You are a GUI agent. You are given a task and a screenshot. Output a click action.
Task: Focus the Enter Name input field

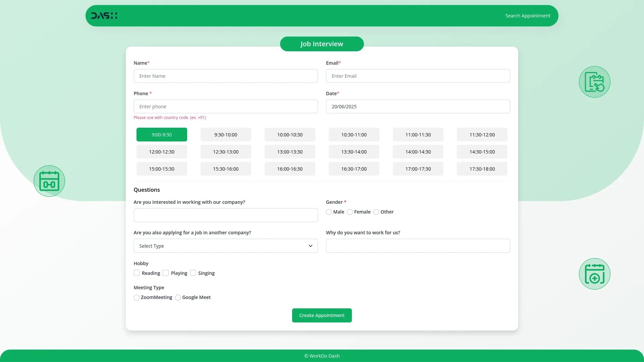point(225,76)
